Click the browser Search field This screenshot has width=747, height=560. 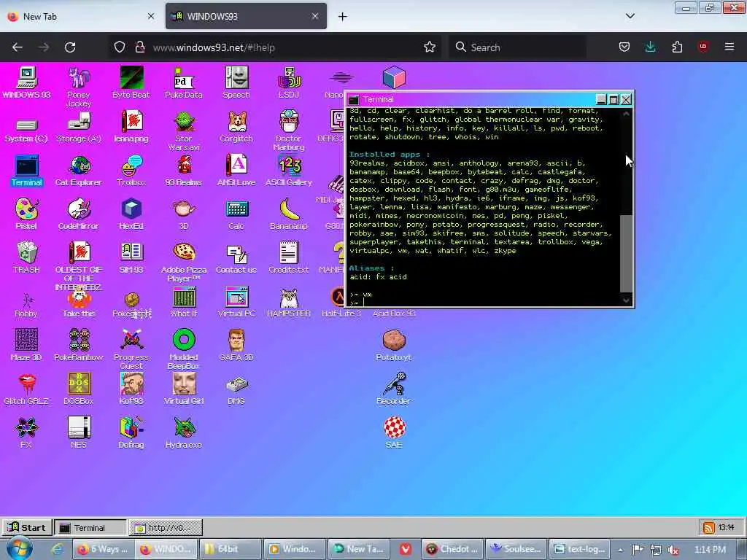coord(517,47)
